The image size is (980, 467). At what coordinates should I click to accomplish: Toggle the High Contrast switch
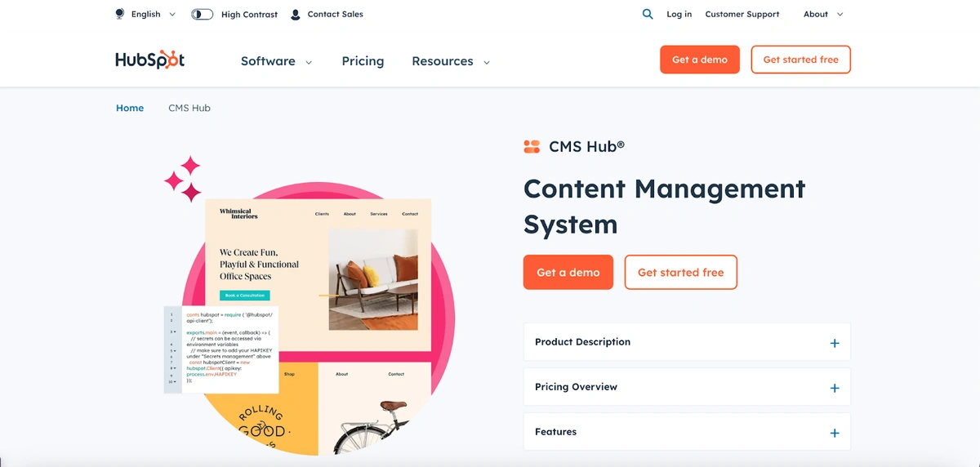tap(202, 14)
